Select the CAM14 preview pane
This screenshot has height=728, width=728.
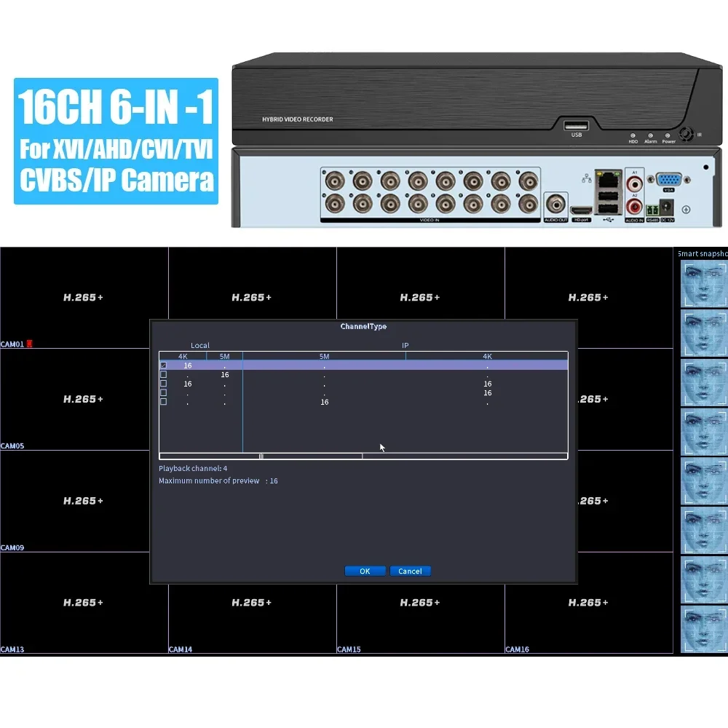tap(253, 618)
